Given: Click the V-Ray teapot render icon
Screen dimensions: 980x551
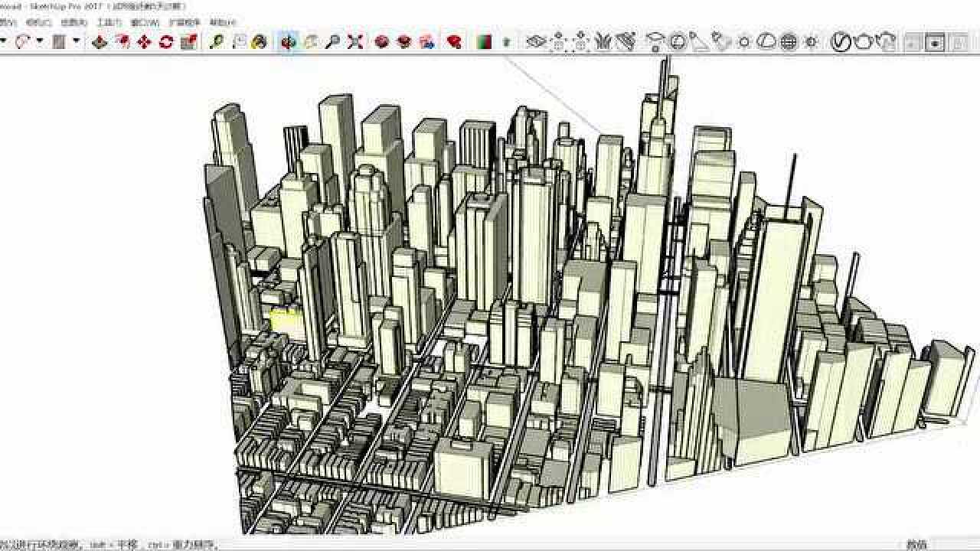Looking at the screenshot, I should [x=864, y=42].
